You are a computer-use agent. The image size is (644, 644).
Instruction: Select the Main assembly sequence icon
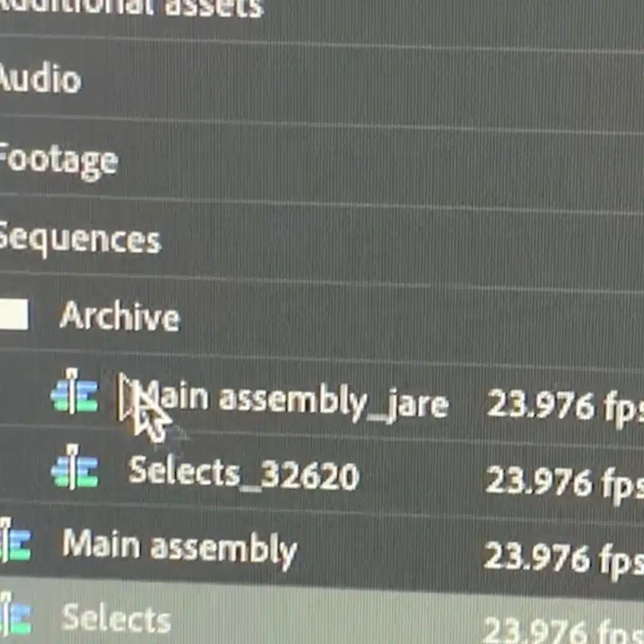[15, 541]
